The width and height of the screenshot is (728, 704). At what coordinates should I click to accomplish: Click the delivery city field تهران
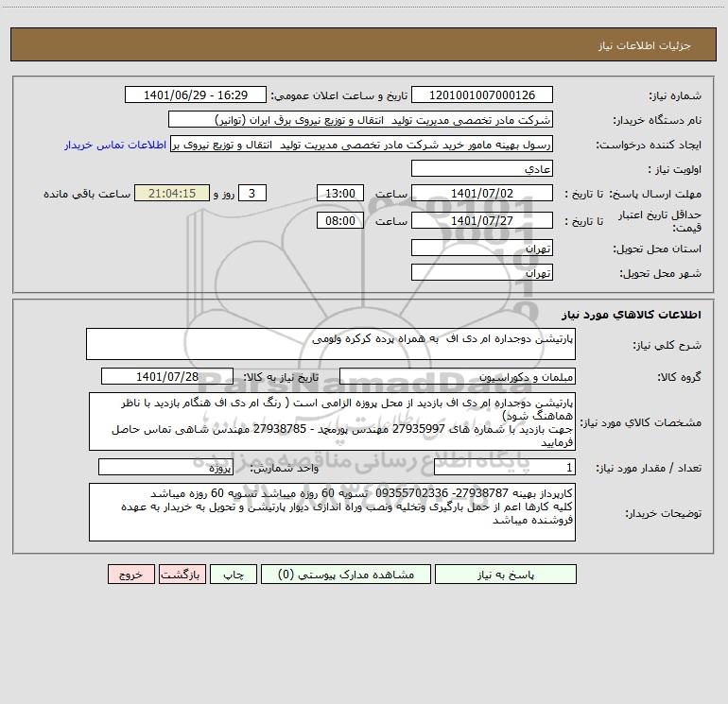tap(482, 272)
